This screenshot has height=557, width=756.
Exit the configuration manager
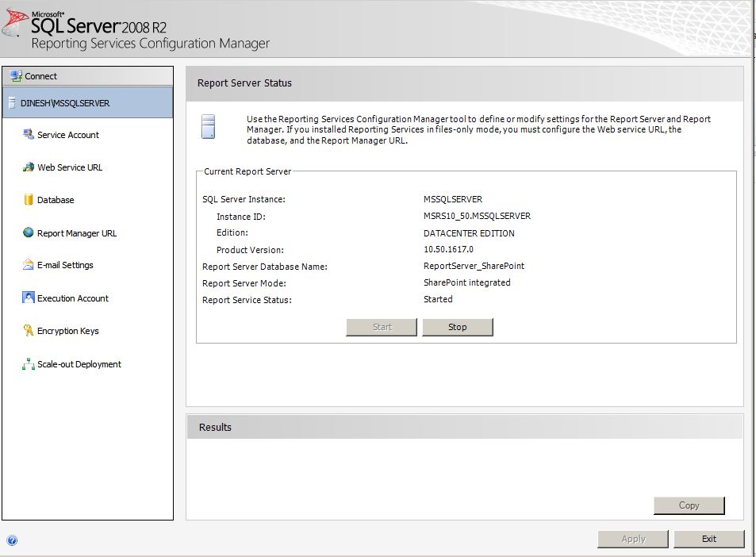point(709,539)
